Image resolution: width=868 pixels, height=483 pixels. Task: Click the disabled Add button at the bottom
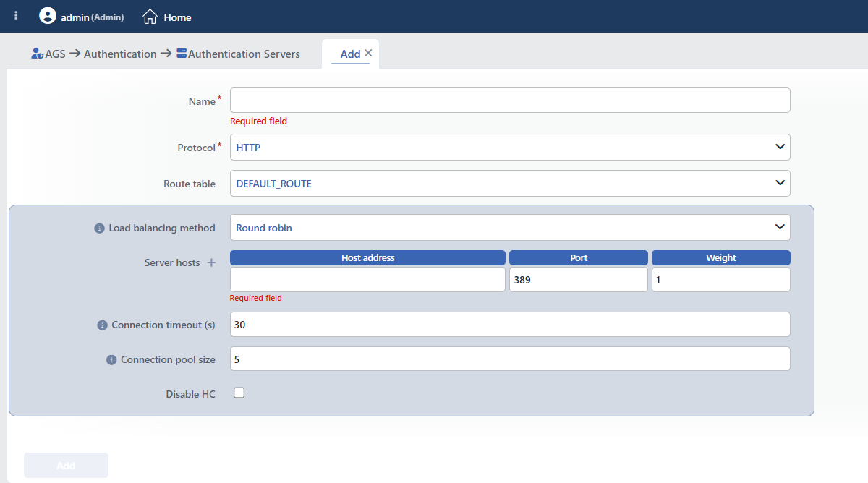pos(66,466)
